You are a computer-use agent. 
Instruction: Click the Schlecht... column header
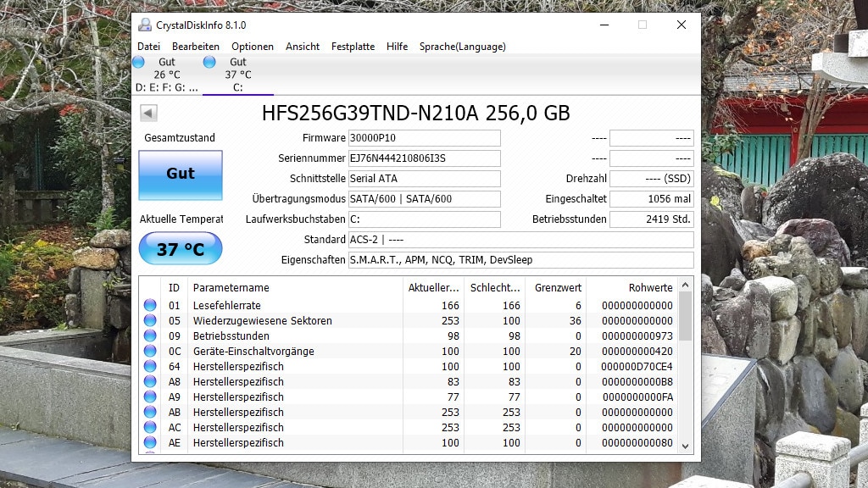pos(494,288)
